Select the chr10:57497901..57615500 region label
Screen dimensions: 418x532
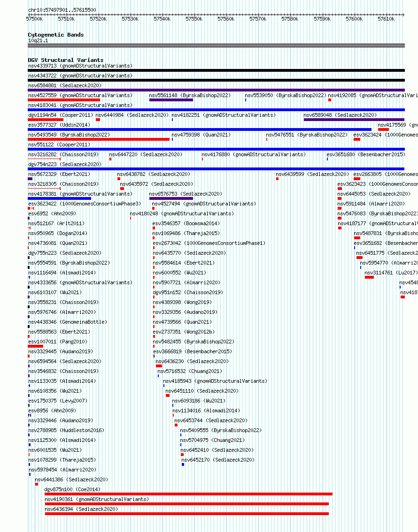62,10
